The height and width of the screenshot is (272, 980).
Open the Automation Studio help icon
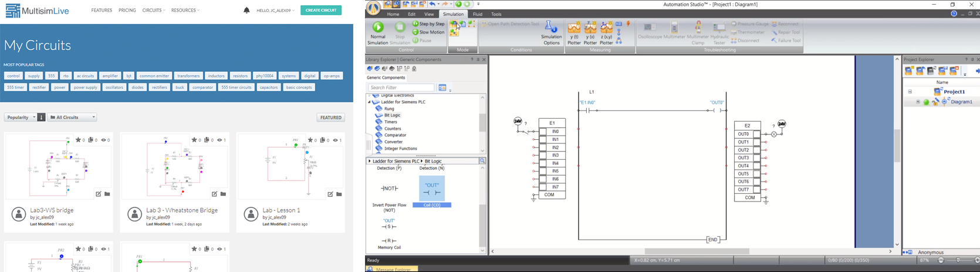tap(954, 14)
